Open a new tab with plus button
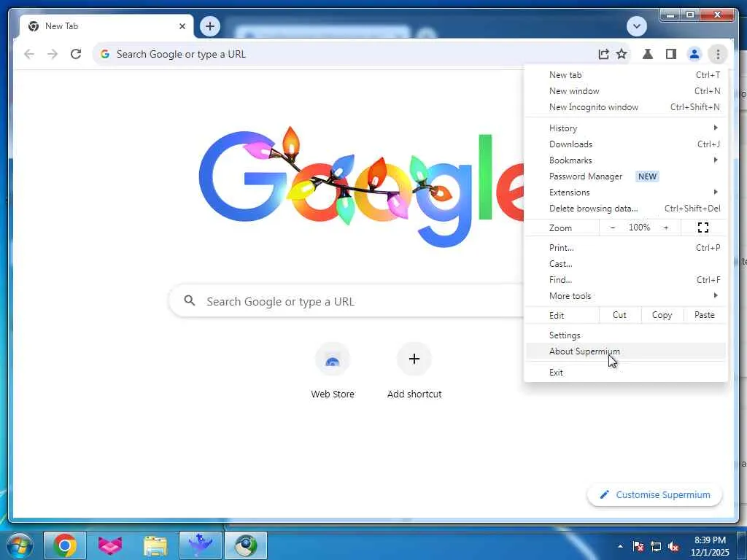 210,26
